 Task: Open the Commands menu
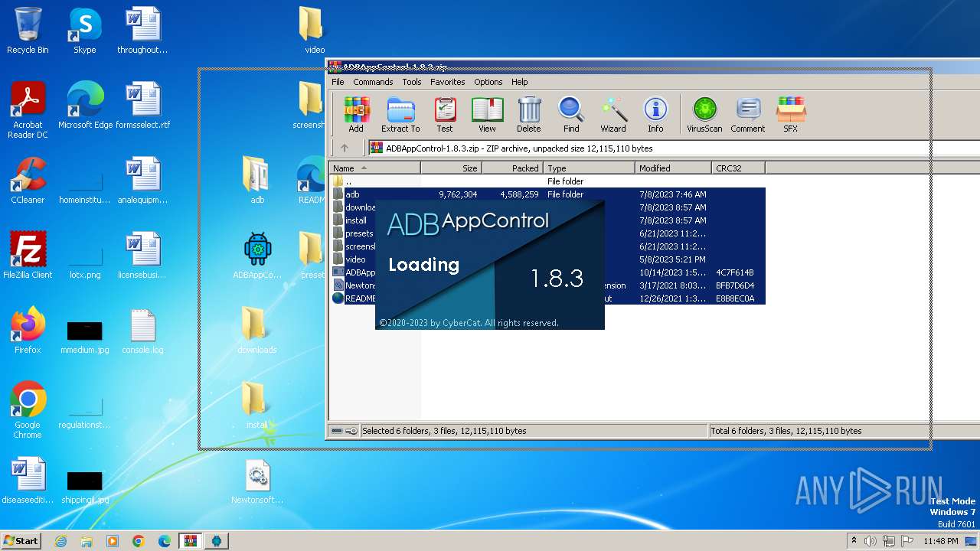373,82
